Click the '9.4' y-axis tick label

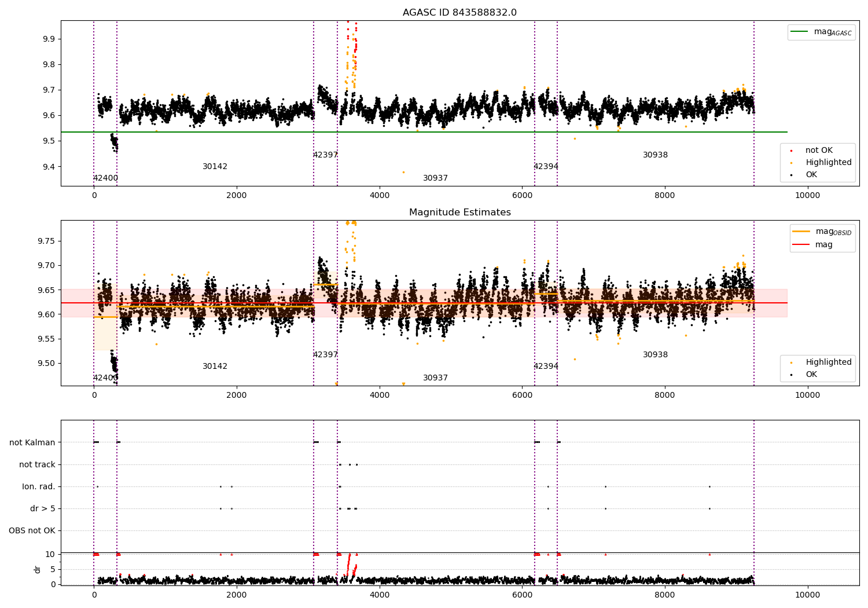[49, 167]
